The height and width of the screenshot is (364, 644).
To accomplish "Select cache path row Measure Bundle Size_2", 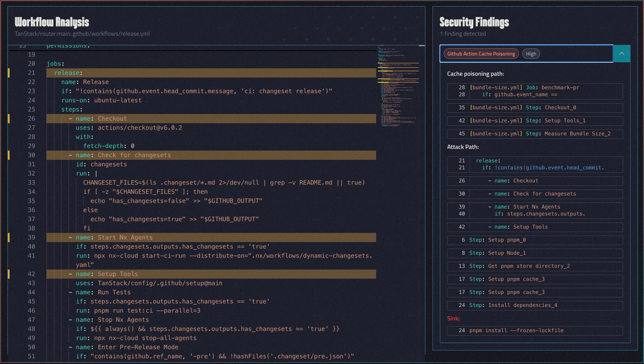I will click(535, 134).
